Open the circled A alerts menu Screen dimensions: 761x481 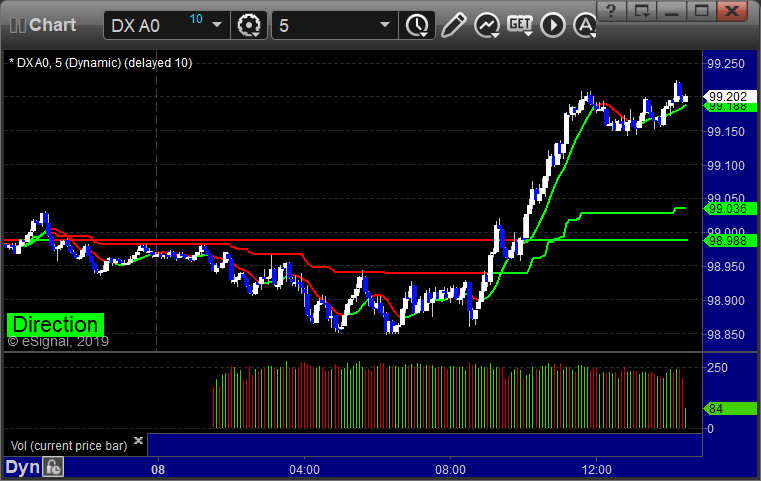[x=585, y=25]
